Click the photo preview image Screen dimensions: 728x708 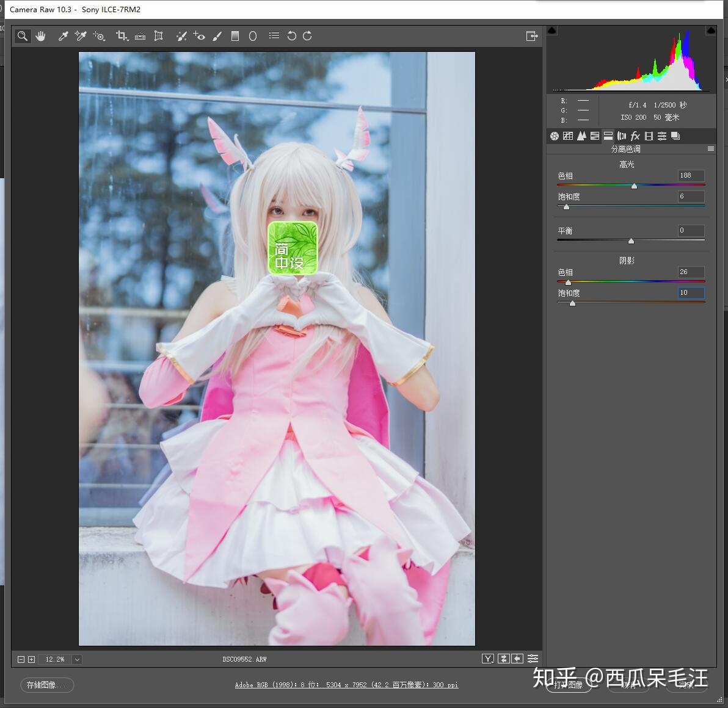(277, 349)
